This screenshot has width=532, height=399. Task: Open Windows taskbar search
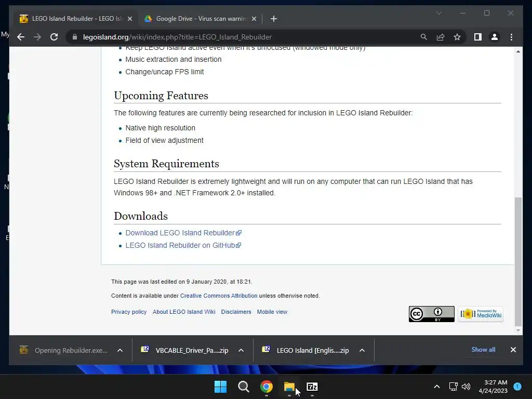(x=243, y=387)
